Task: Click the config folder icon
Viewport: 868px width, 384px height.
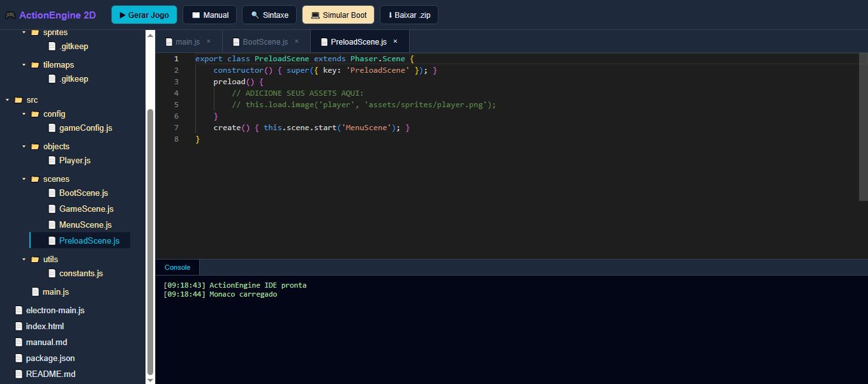Action: tap(35, 114)
